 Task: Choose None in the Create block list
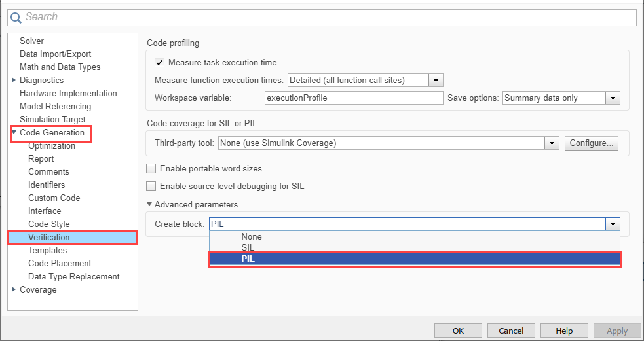251,237
